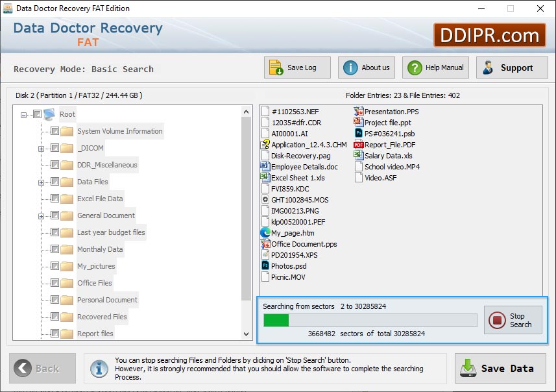This screenshot has height=392, width=556.
Task: Expand the General Document folder node
Action: 41,216
